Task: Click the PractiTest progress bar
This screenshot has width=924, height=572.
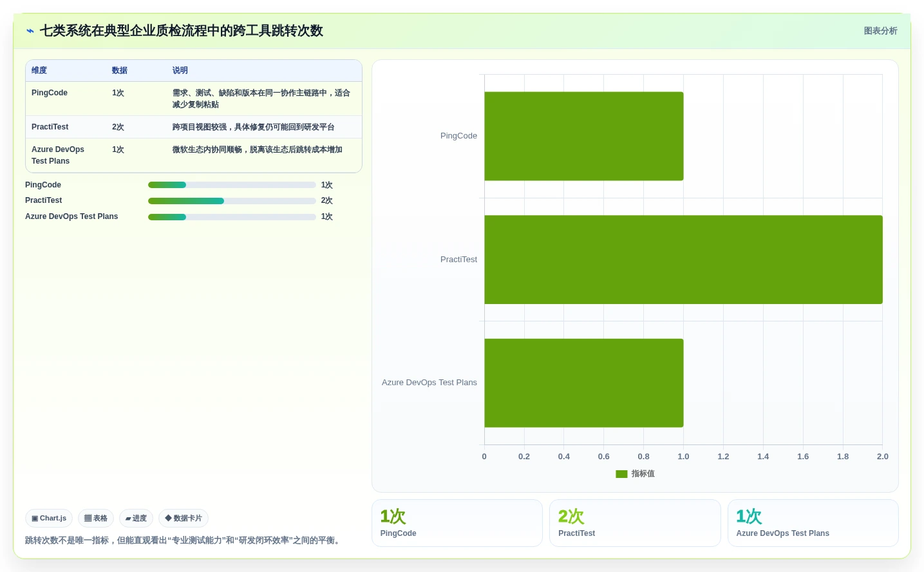Action: pos(232,201)
